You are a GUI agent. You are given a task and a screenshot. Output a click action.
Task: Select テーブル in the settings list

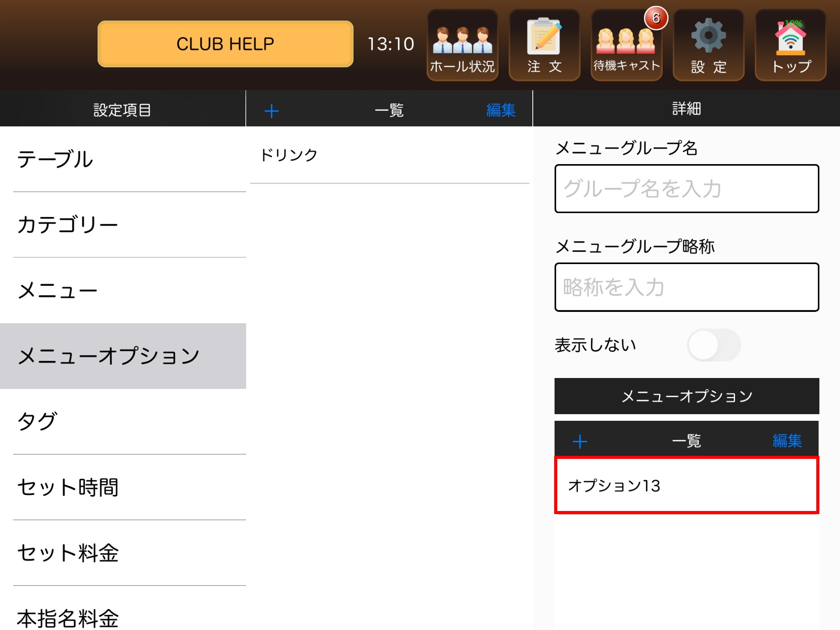coord(123,159)
